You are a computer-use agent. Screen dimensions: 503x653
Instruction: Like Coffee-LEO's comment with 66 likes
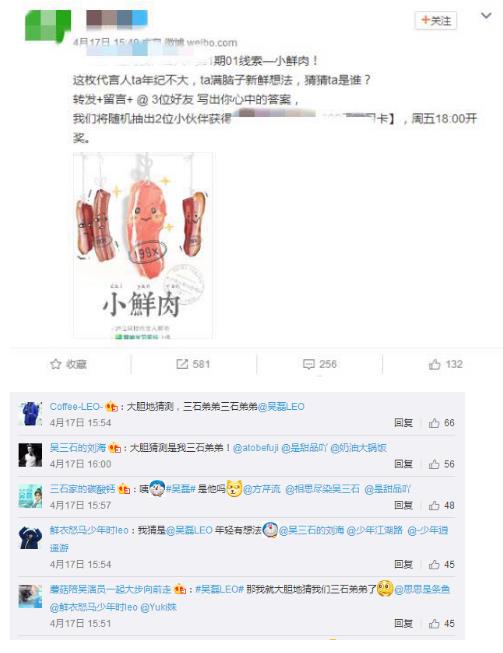(434, 423)
